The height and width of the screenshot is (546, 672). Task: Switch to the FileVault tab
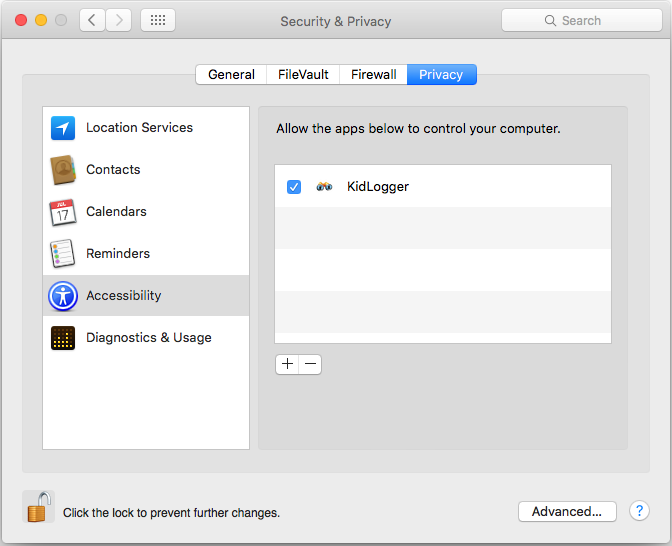click(x=303, y=75)
